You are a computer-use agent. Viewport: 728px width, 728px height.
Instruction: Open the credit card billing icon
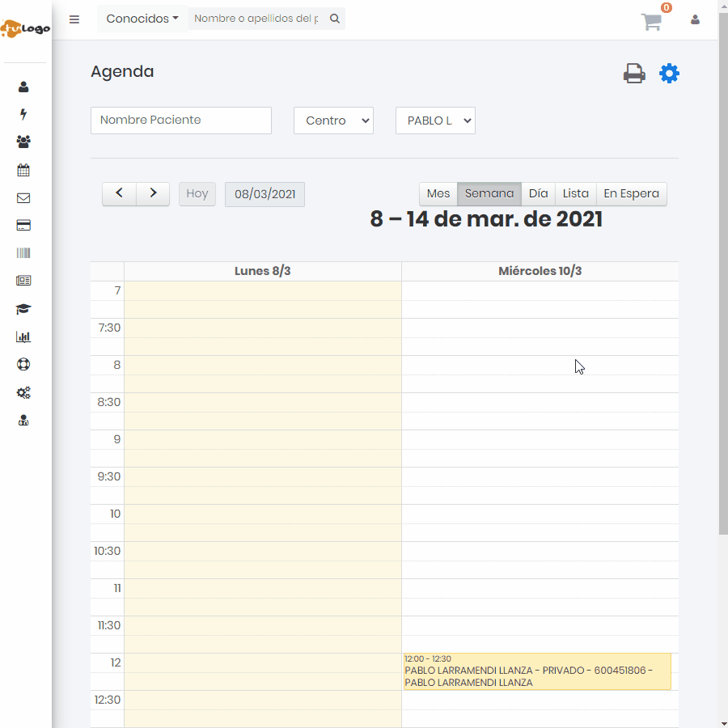pyautogui.click(x=23, y=226)
